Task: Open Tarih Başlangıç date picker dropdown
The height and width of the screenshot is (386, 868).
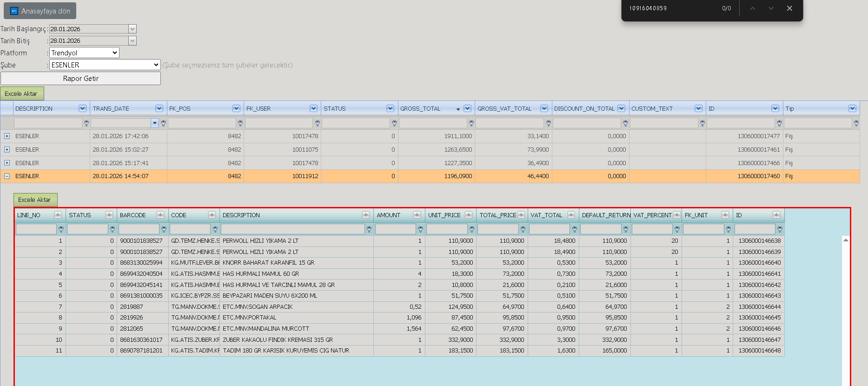Action: tap(133, 29)
